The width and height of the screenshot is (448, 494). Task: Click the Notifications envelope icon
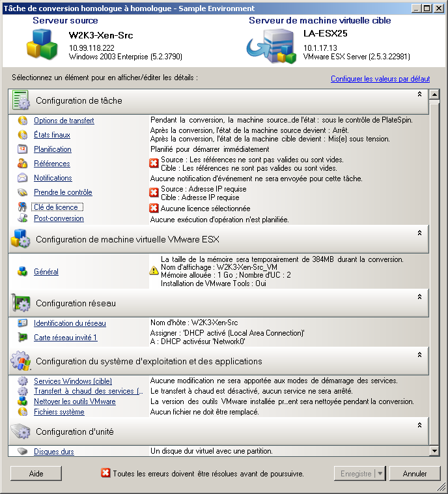[22, 178]
